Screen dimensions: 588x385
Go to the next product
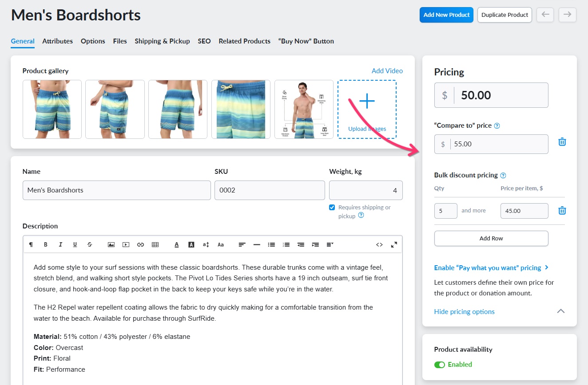(568, 15)
